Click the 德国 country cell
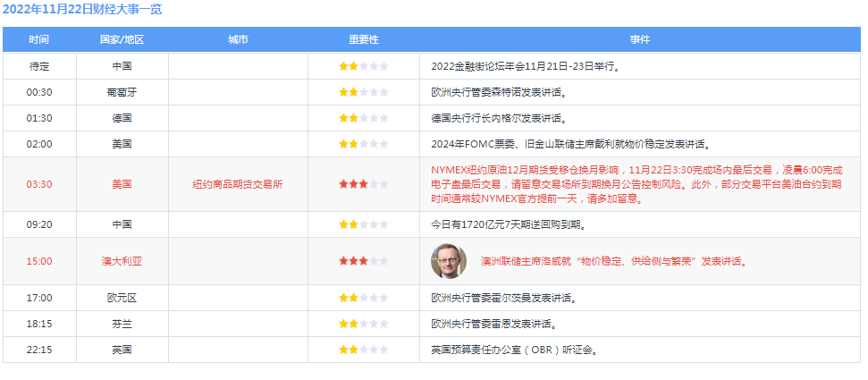The width and height of the screenshot is (868, 380). [x=122, y=118]
